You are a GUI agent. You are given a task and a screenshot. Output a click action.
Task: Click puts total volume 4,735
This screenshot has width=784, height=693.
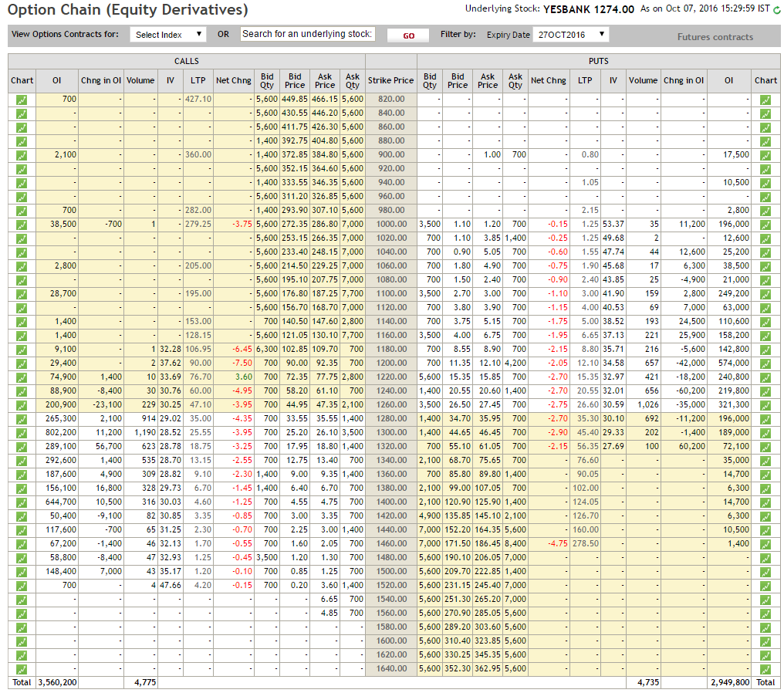click(x=648, y=682)
